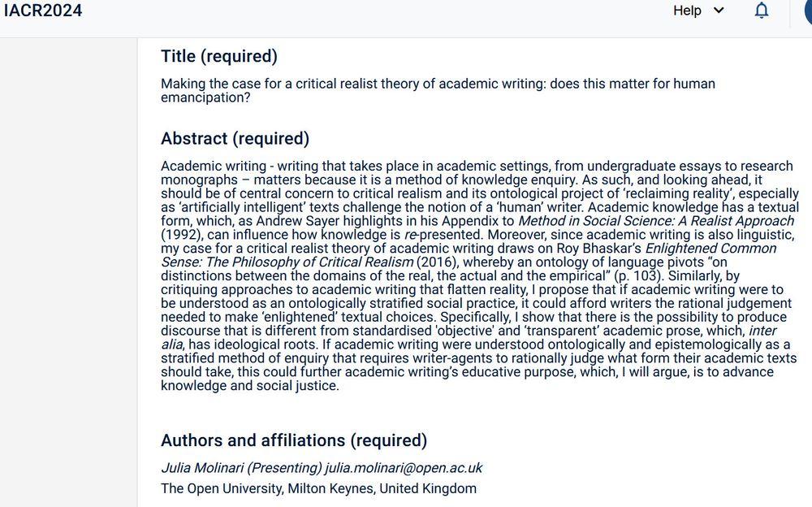Click the affiliation The Open University, Milton Keynes
This screenshot has width=812, height=507.
tap(318, 488)
